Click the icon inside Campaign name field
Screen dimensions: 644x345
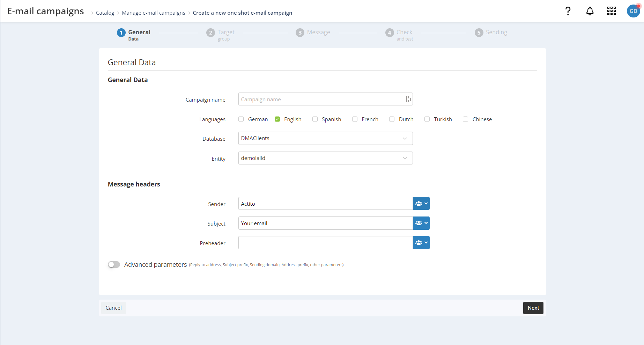click(x=408, y=99)
